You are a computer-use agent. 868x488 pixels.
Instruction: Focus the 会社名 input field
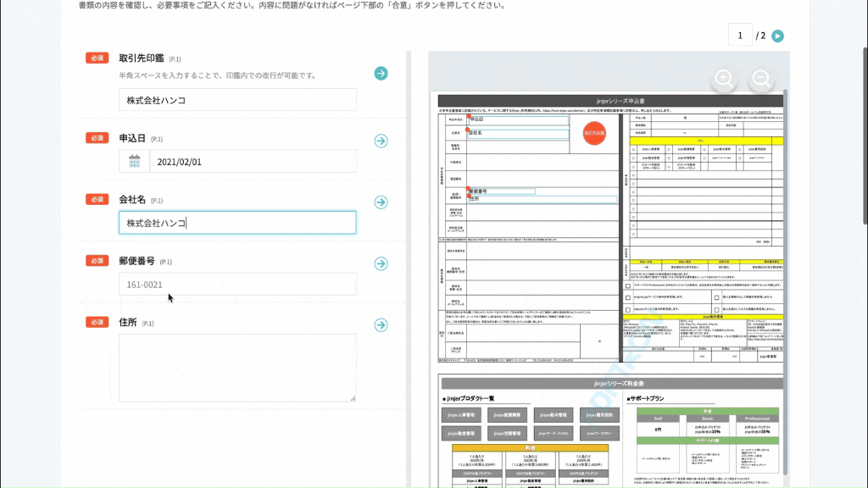237,223
